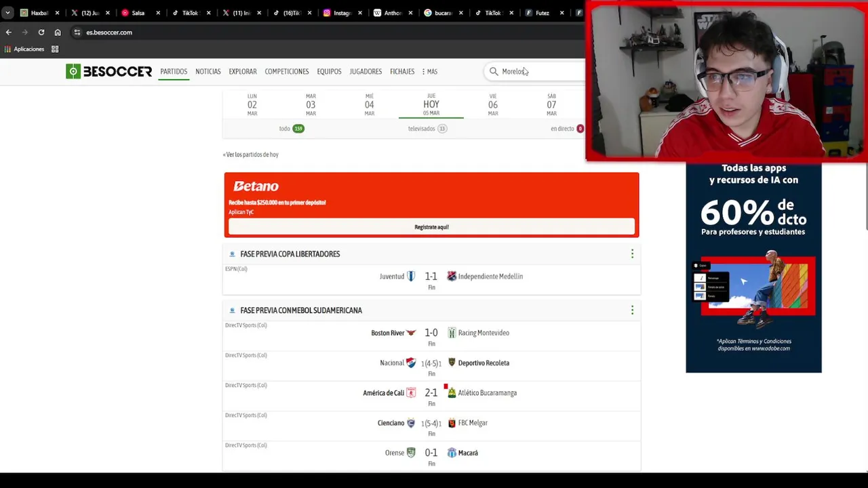
Task: Open the bookmarks grid icon
Action: (x=55, y=49)
